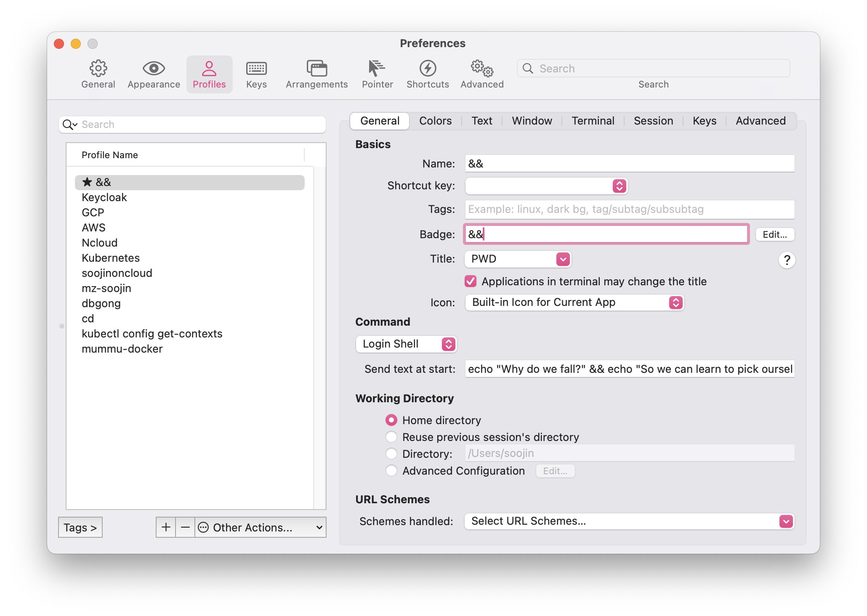Switch to the Session tab
867x616 pixels.
point(653,121)
